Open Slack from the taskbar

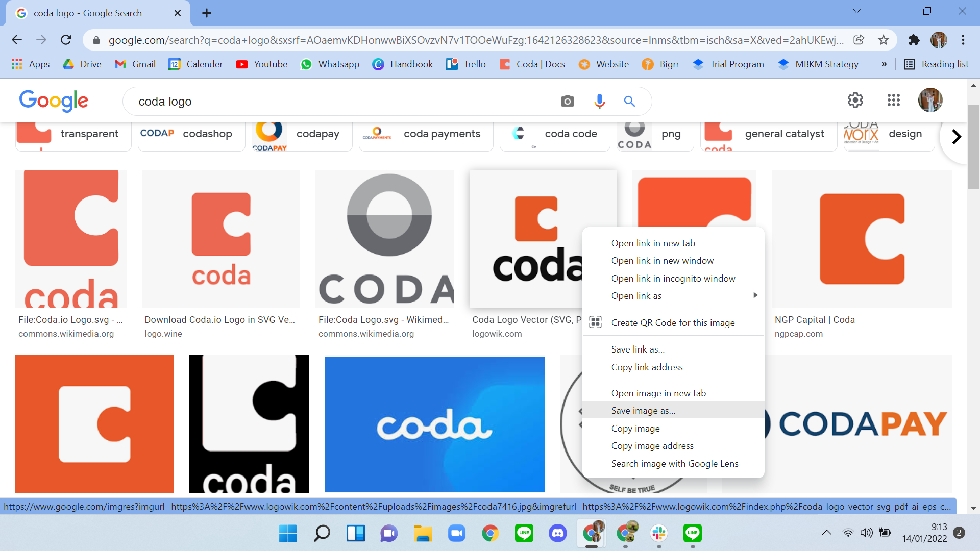tap(658, 533)
